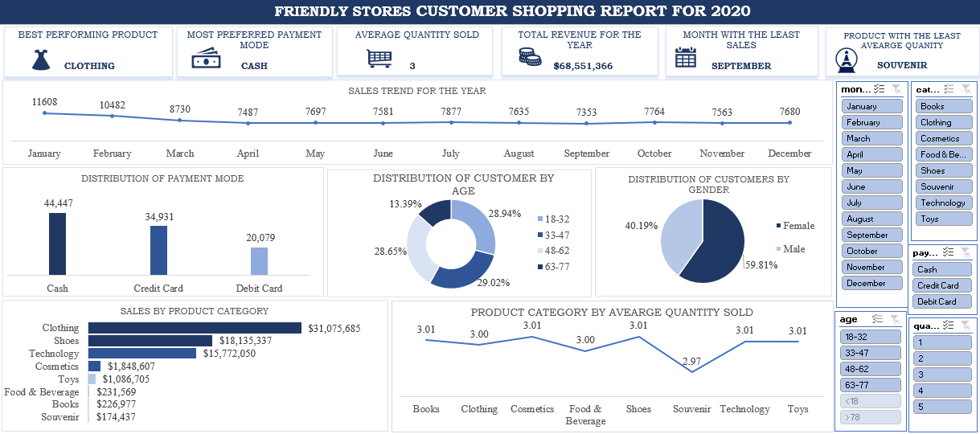
Task: Click the dress icon beside Clothing
Action: [x=40, y=59]
